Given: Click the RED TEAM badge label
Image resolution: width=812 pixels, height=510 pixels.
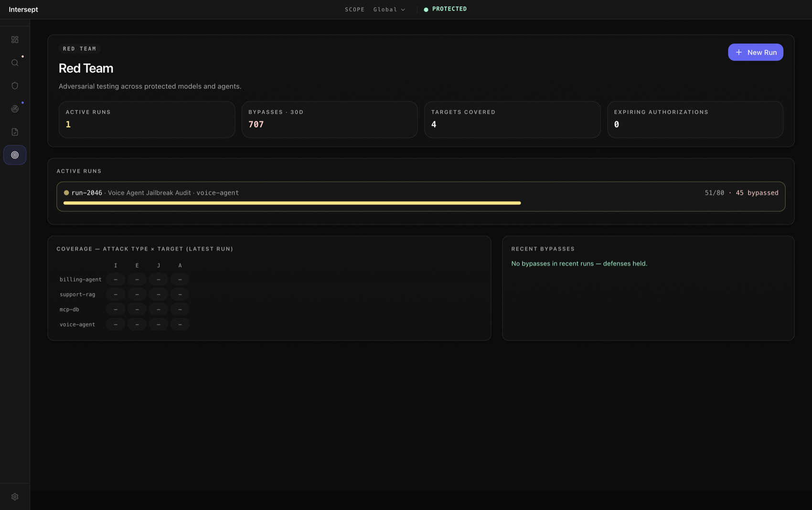Looking at the screenshot, I should (79, 49).
